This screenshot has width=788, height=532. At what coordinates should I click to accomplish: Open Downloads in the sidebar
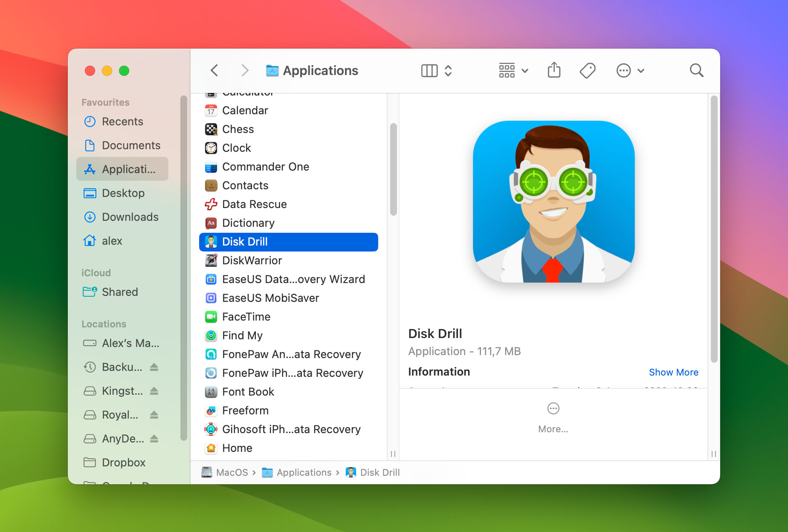click(122, 217)
